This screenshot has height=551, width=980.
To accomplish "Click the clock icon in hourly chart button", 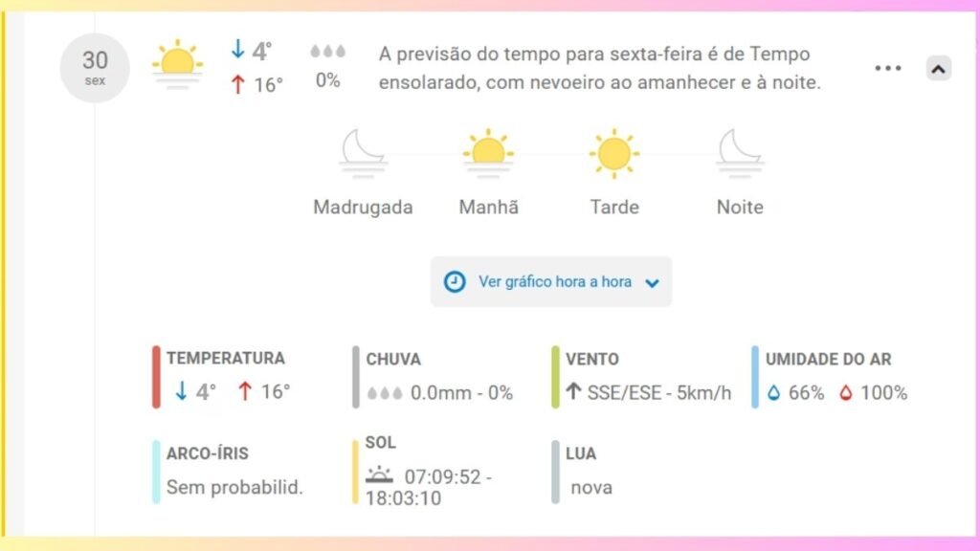I will [455, 282].
